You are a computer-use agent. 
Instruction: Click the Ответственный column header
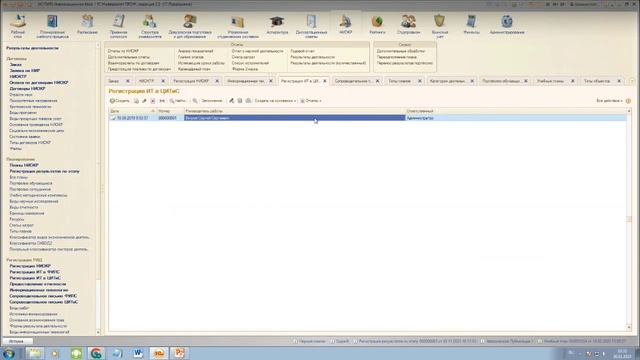pyautogui.click(x=516, y=111)
